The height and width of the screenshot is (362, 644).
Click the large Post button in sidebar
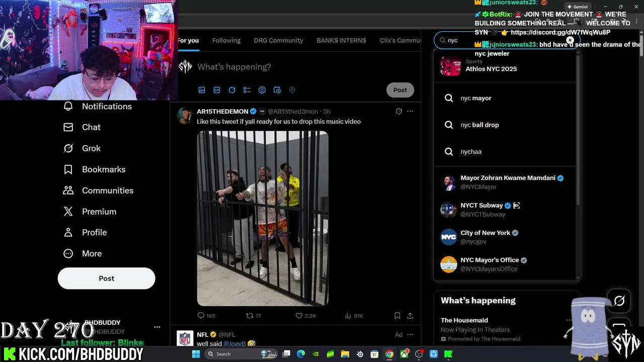click(x=106, y=278)
